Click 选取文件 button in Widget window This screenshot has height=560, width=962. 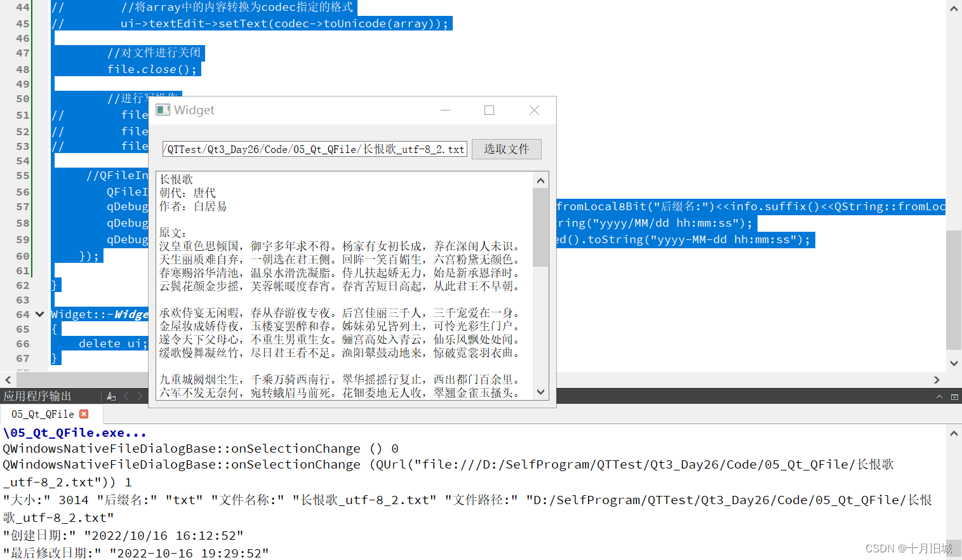click(x=506, y=149)
